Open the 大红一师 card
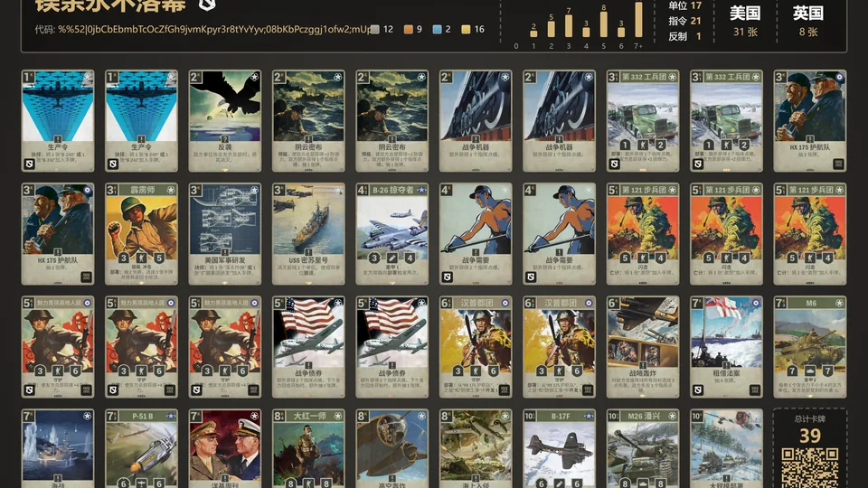This screenshot has height=488, width=868. (x=308, y=449)
